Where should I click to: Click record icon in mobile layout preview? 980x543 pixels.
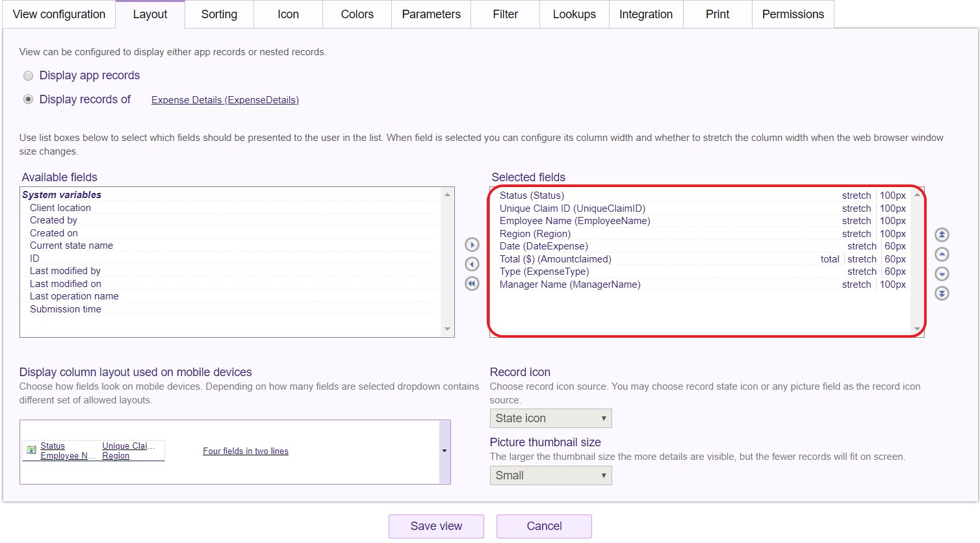pyautogui.click(x=31, y=450)
